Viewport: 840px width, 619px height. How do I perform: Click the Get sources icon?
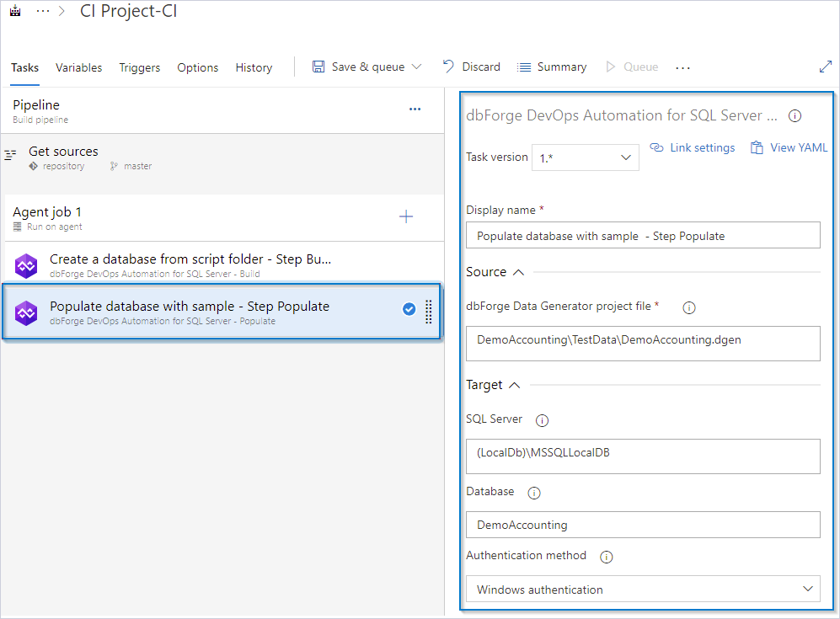point(10,155)
